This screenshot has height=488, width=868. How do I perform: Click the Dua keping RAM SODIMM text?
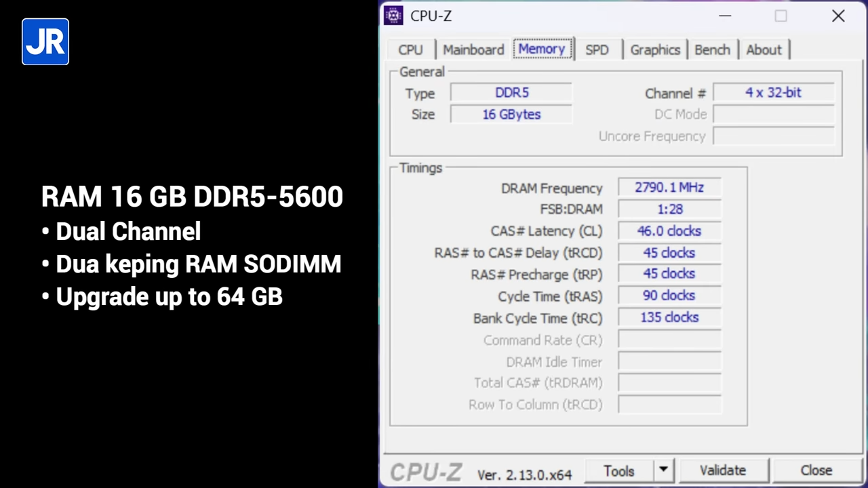tap(199, 264)
